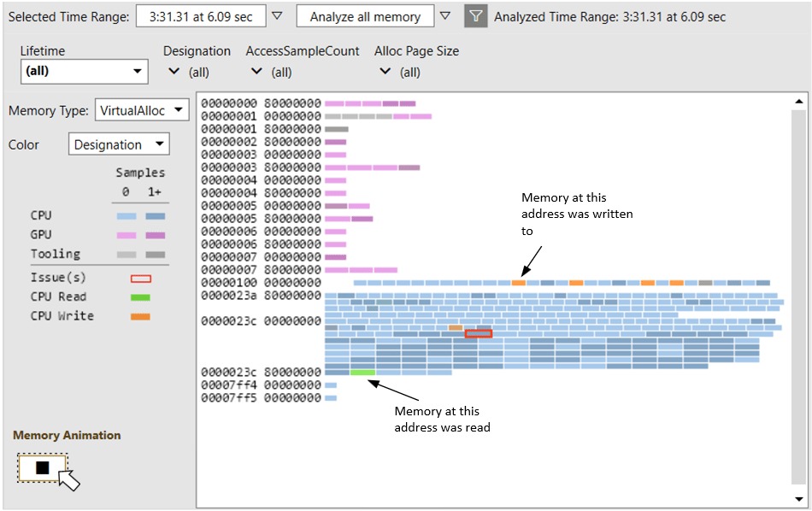Screen dimensions: 812x511
Task: Select the green CPU Read memory block
Action: coord(362,373)
